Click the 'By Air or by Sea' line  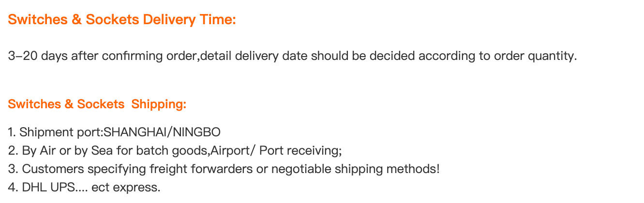click(x=175, y=150)
